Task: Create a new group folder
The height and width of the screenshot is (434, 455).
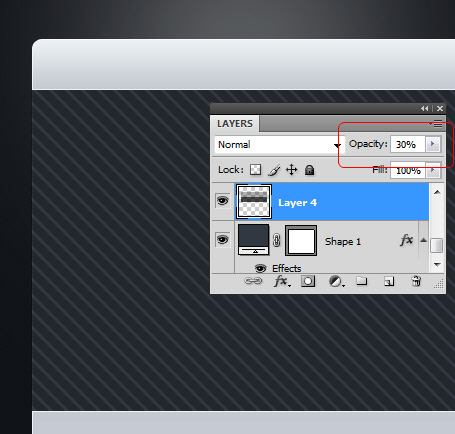Action: [362, 281]
